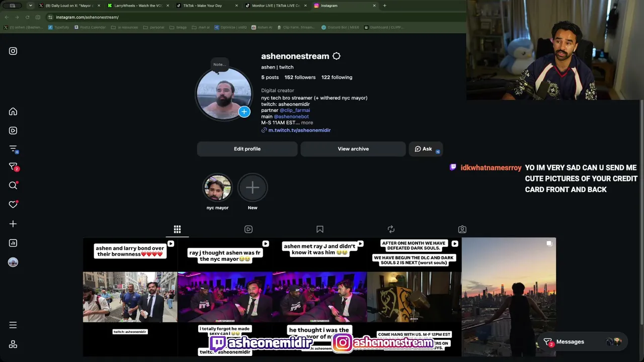Open the personal bookmark folder

coord(153,27)
